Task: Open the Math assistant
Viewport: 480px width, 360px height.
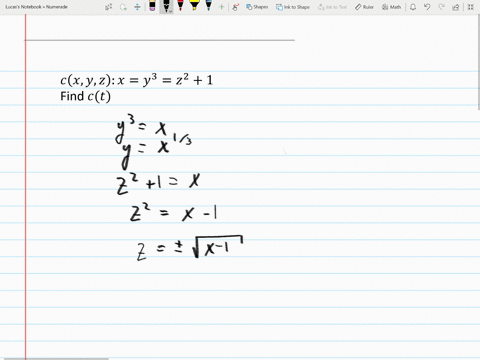Action: click(x=391, y=7)
